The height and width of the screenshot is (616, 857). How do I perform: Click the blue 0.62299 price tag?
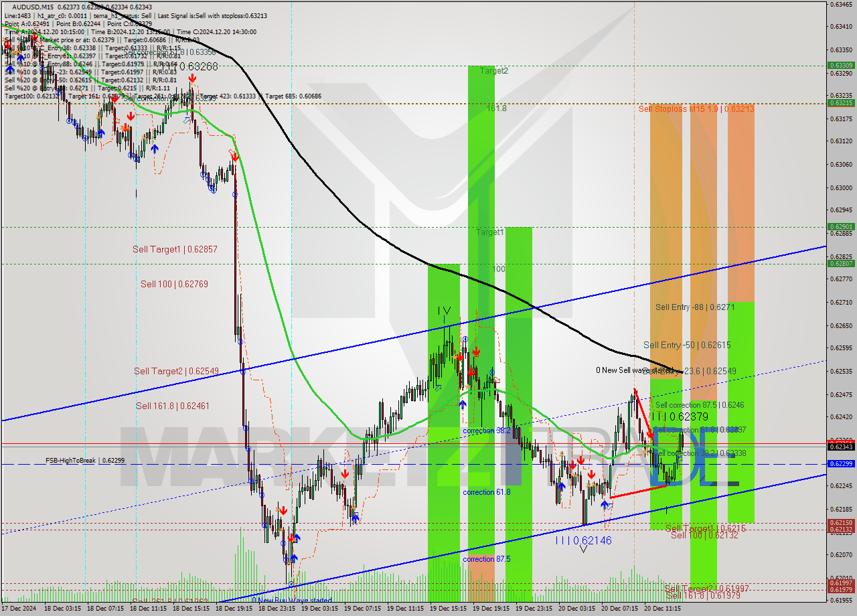(841, 463)
